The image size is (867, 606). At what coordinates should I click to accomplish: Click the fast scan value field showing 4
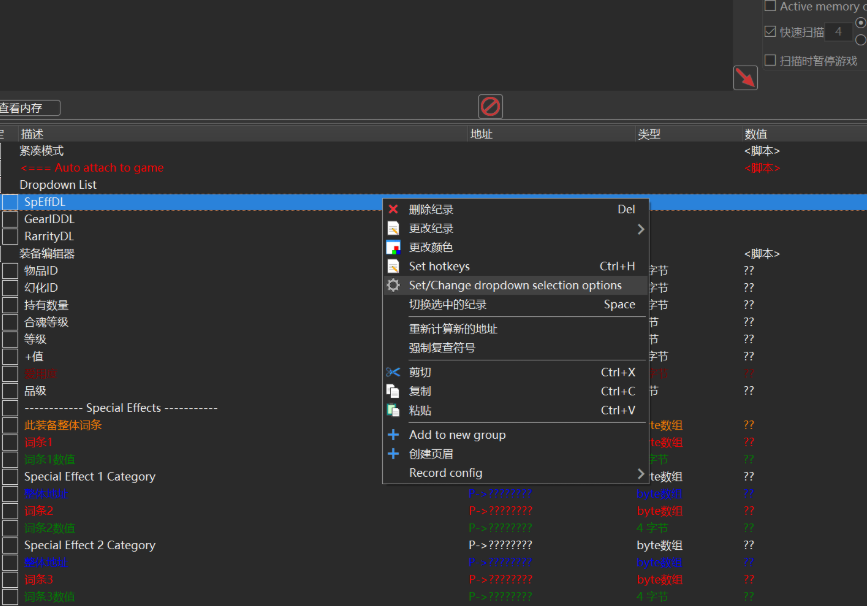837,32
